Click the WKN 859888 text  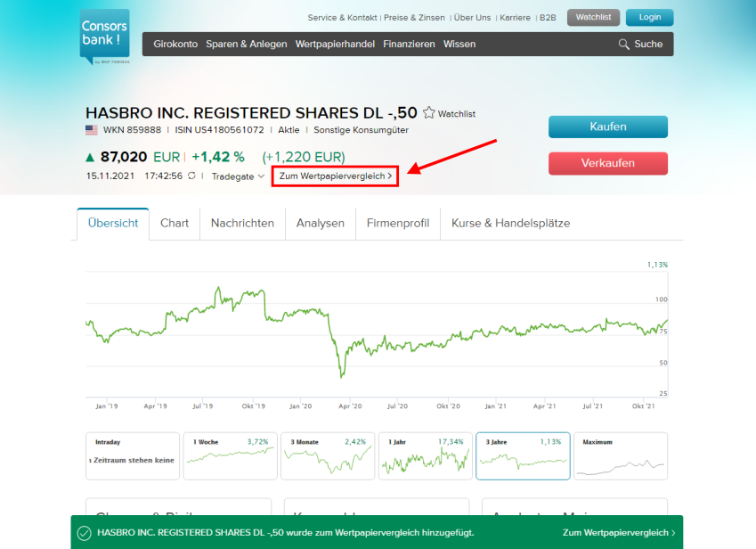tap(132, 130)
